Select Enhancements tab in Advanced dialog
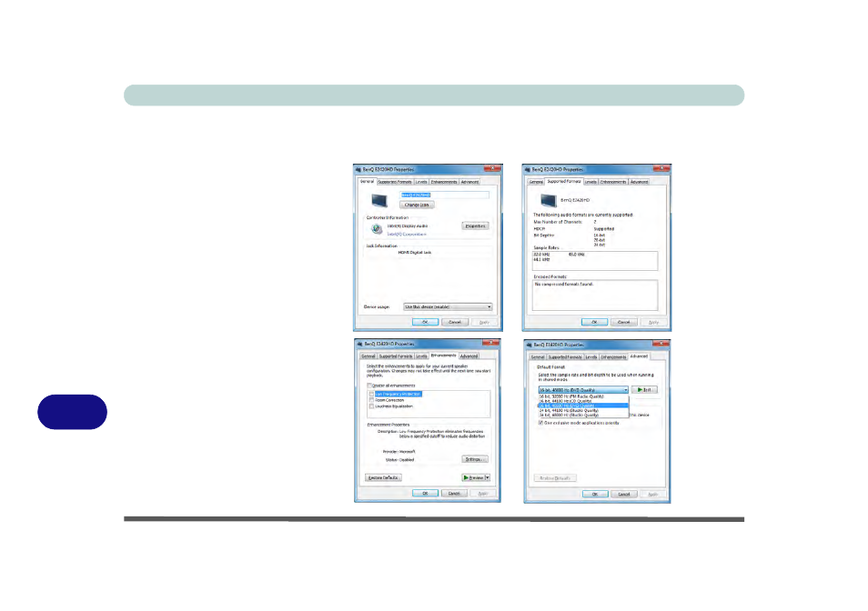The image size is (868, 611). (x=613, y=357)
